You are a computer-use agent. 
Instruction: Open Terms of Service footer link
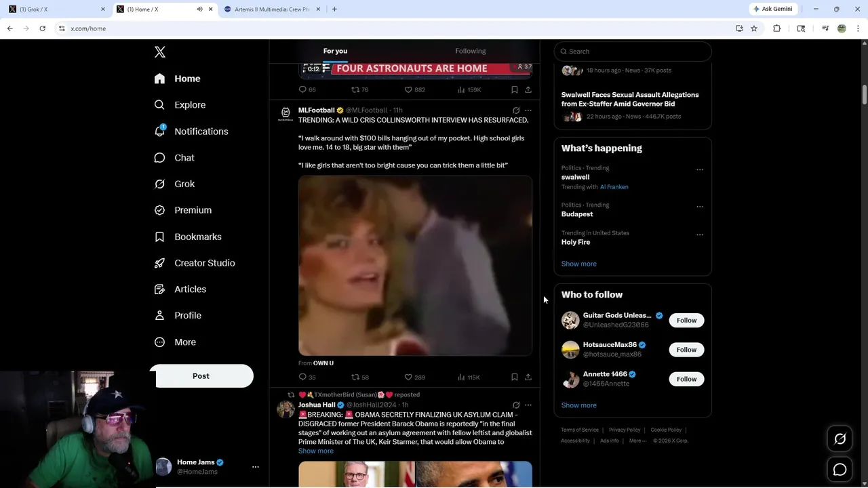point(580,430)
